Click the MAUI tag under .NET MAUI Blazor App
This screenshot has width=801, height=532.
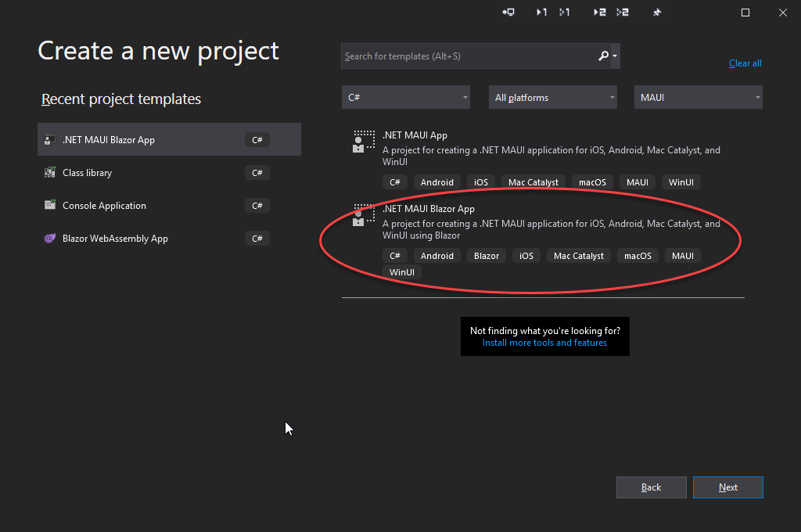[682, 256]
